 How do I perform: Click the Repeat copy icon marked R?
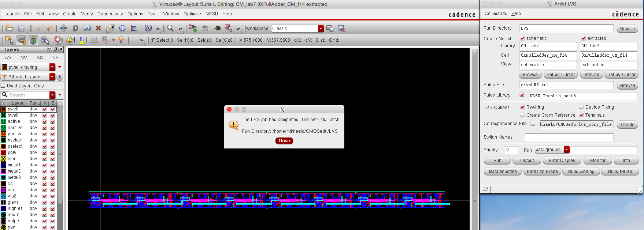point(111,28)
